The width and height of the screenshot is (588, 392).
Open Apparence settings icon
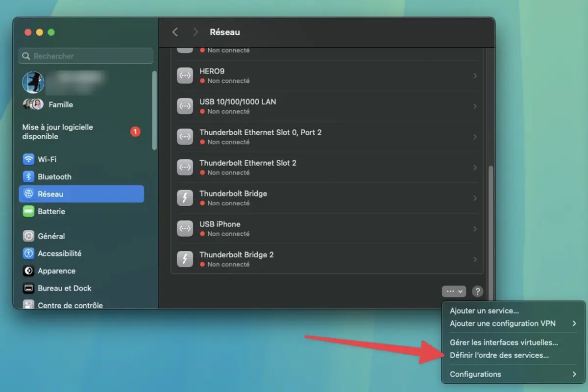(28, 270)
